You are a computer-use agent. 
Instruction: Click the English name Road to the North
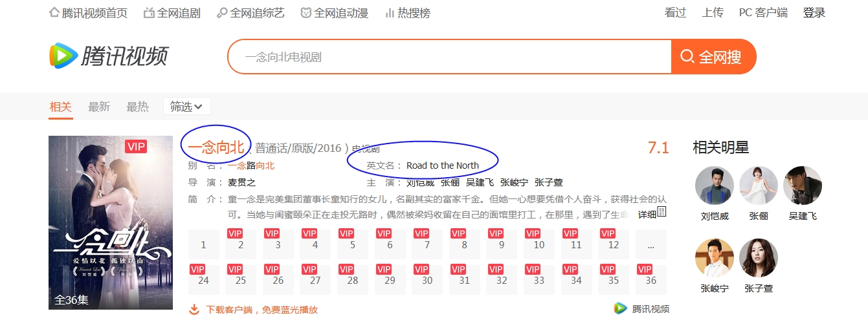[x=443, y=165]
